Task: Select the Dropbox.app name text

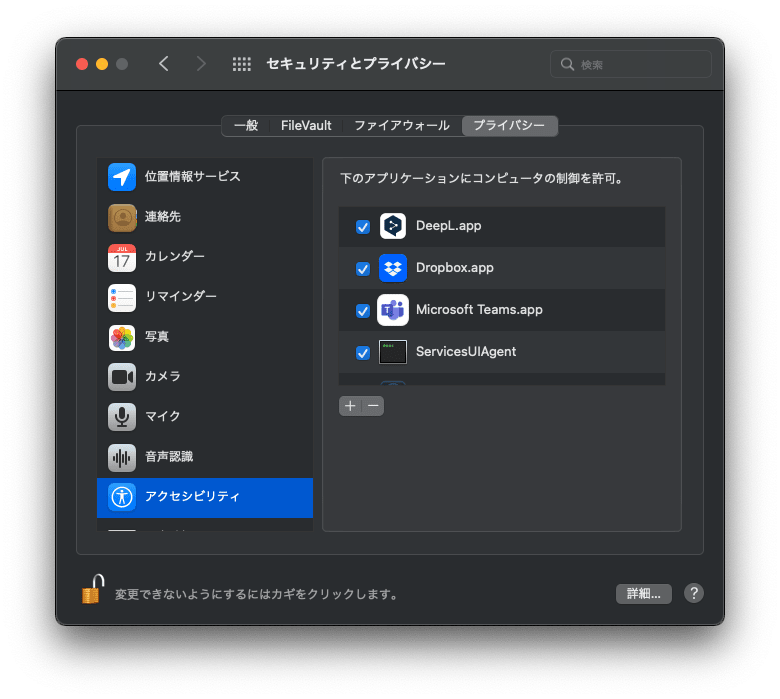Action: (455, 268)
